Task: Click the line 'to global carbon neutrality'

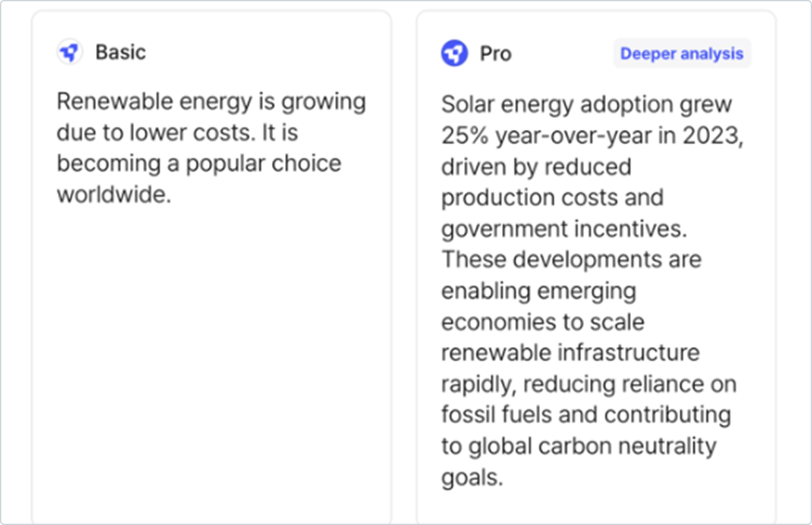Action: point(579,446)
